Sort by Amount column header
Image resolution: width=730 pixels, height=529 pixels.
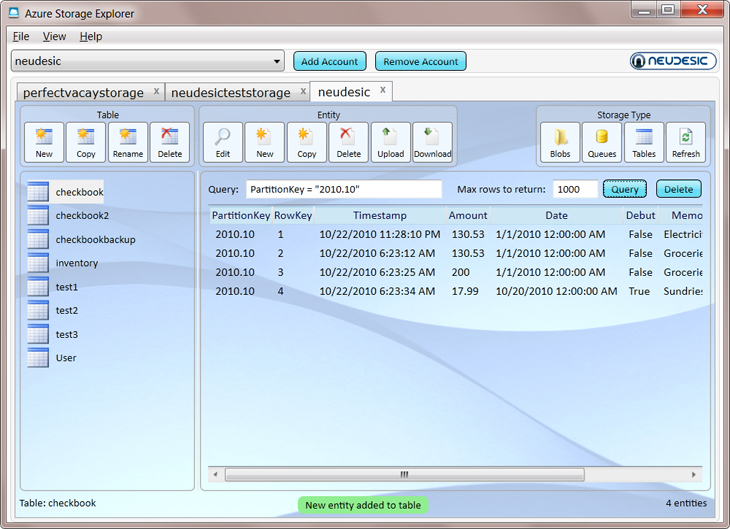pos(468,215)
